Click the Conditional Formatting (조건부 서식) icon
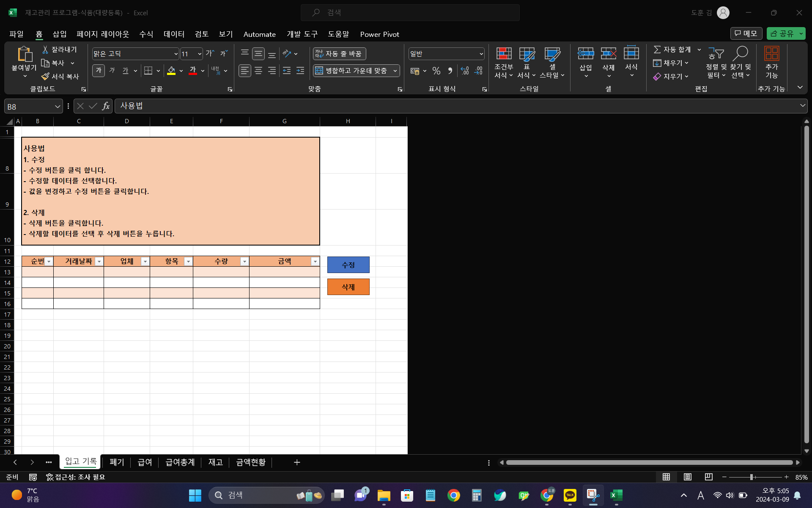Screen dimensions: 812x508 coord(503,54)
